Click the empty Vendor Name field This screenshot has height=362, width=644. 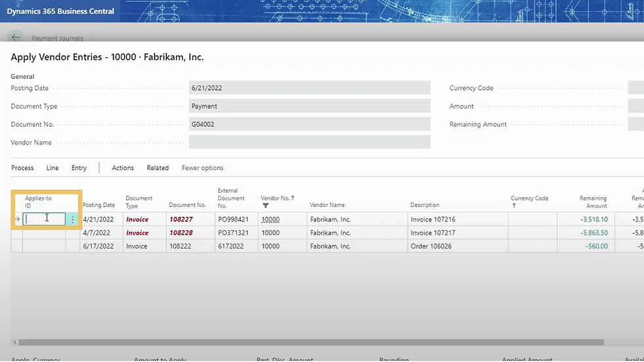coord(310,142)
